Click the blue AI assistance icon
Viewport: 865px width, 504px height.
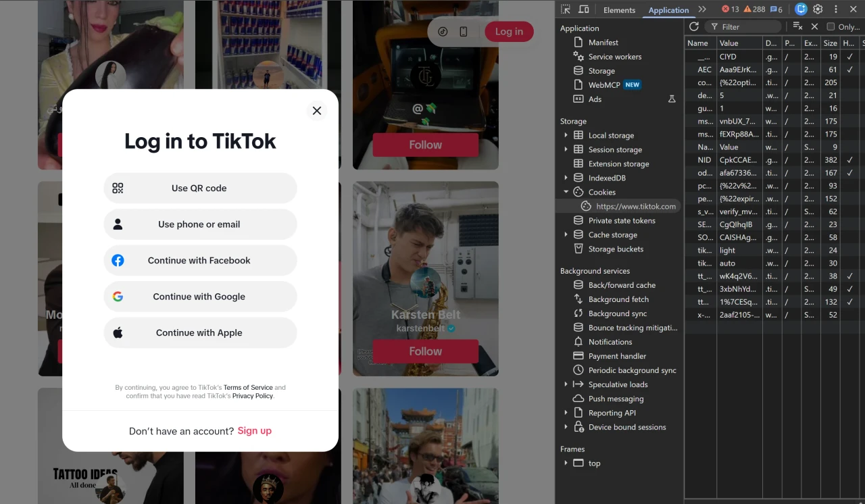pyautogui.click(x=801, y=9)
